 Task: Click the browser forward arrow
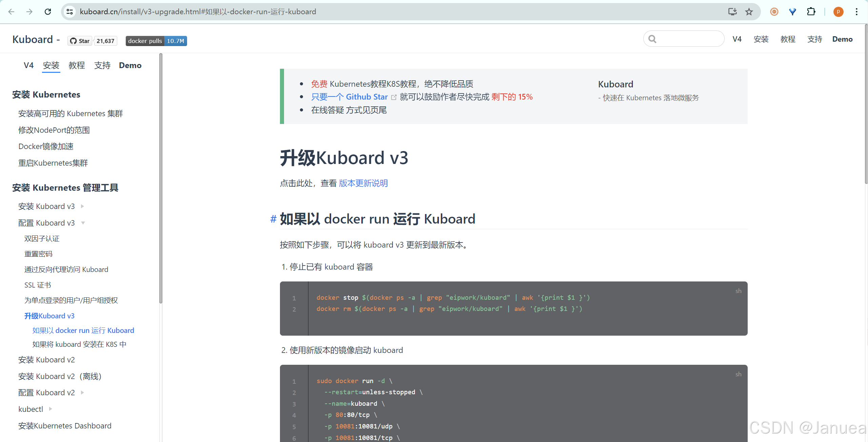pos(29,12)
